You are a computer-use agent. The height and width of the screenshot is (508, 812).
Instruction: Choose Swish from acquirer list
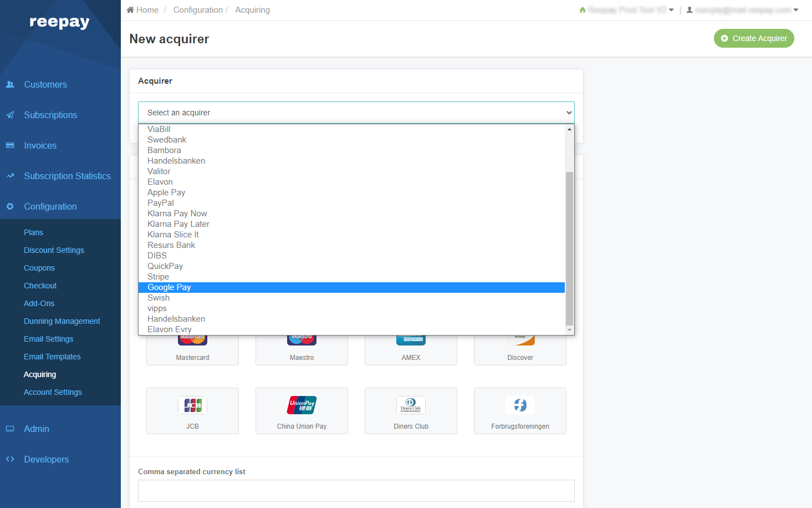point(351,298)
